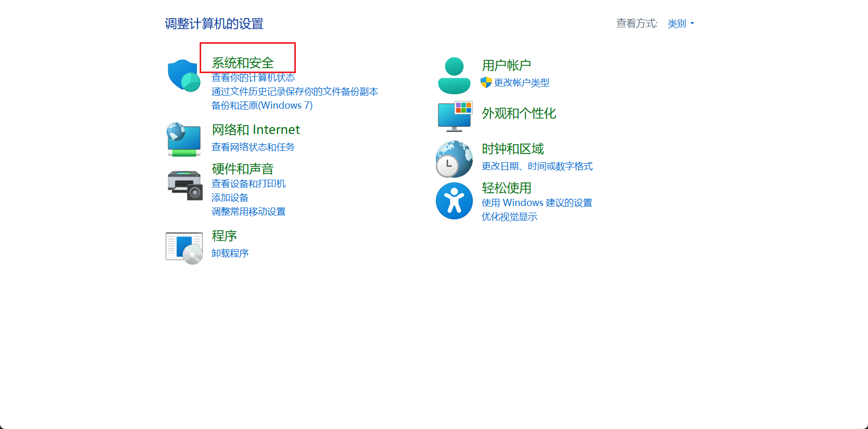Open 查看网络状态和任务 link
Screen dimensions: 868x429
tap(253, 147)
